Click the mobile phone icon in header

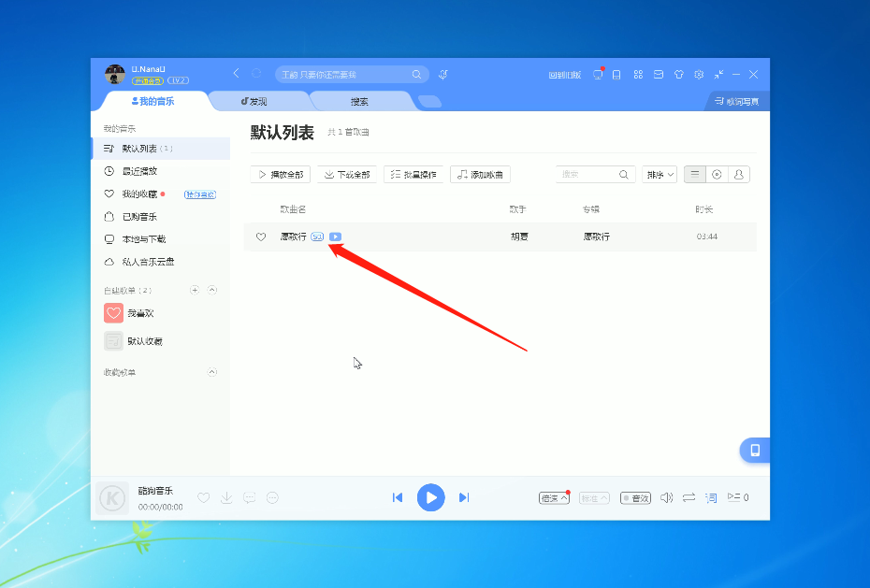(x=616, y=74)
